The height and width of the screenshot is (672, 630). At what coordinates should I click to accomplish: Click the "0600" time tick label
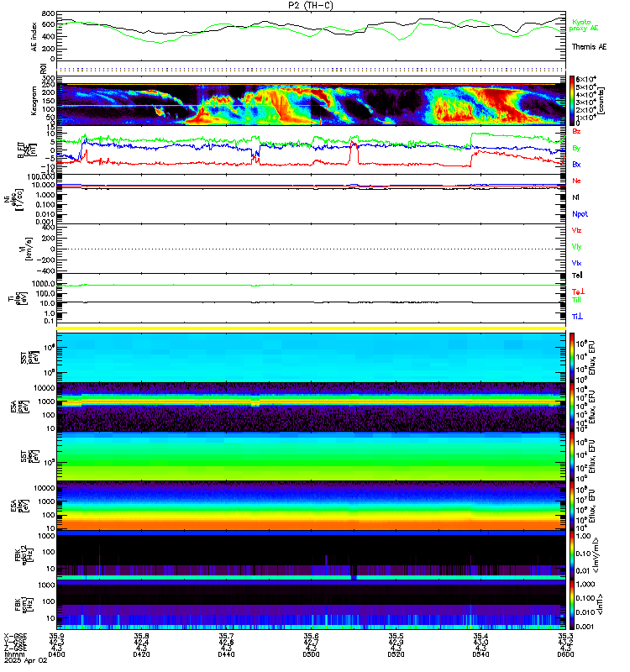(565, 654)
